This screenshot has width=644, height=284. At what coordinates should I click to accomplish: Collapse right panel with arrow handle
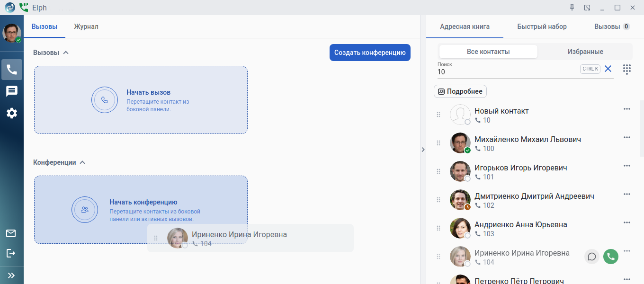(x=423, y=149)
